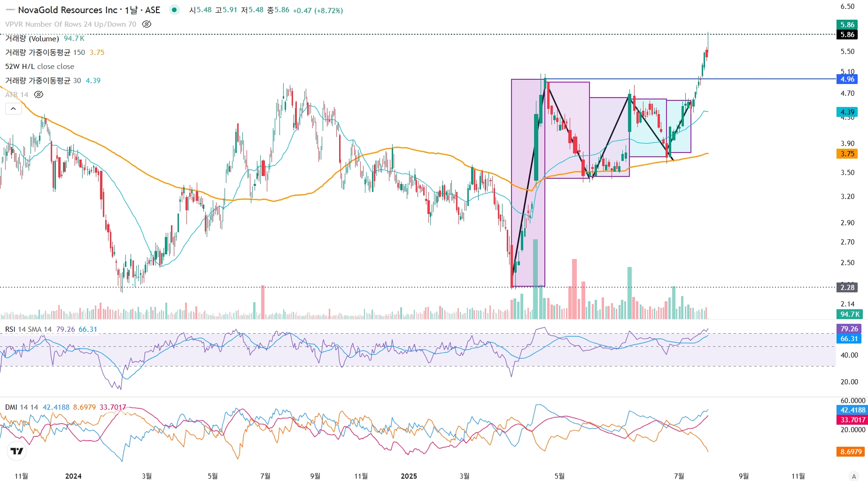Click the black 5.86 price tag
This screenshot has height=481, width=868.
[x=847, y=34]
